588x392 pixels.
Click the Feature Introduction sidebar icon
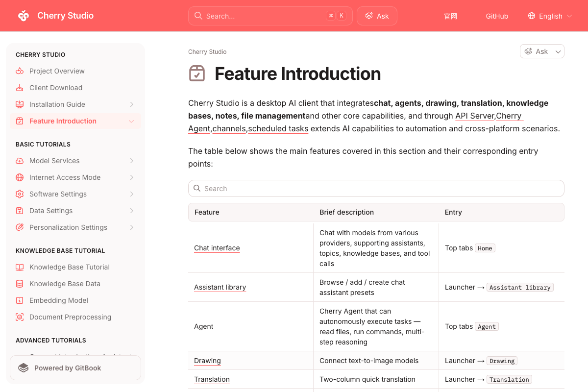coord(20,121)
